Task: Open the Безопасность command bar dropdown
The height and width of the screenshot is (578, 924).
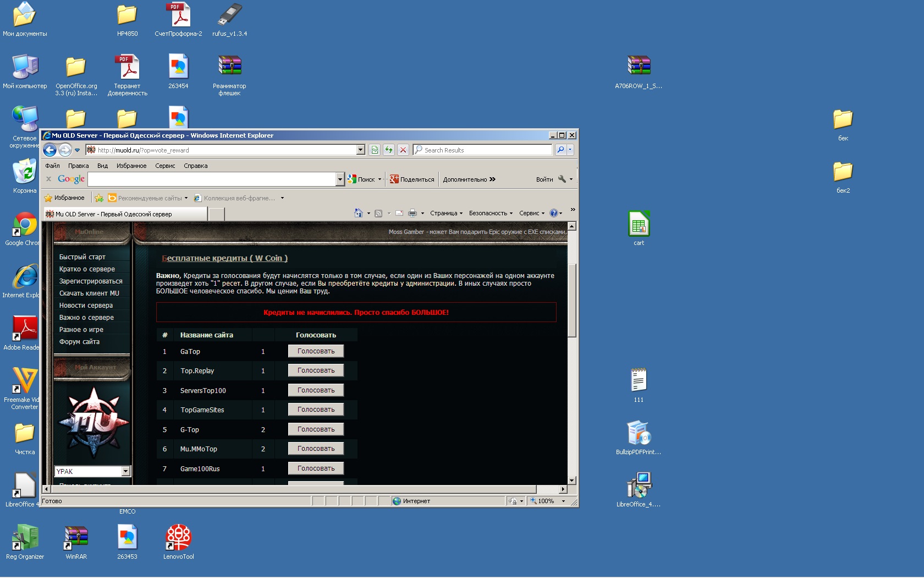Action: (491, 213)
